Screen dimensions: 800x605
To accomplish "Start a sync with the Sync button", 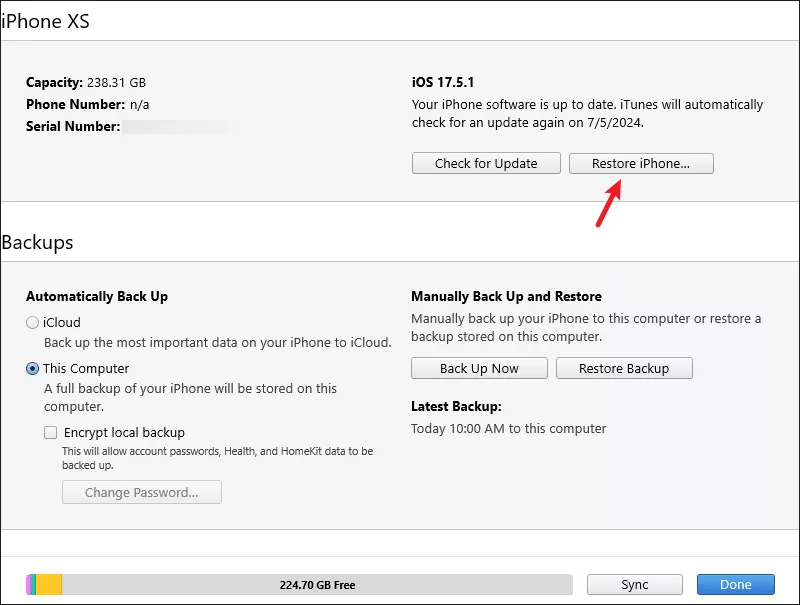I will [x=634, y=585].
